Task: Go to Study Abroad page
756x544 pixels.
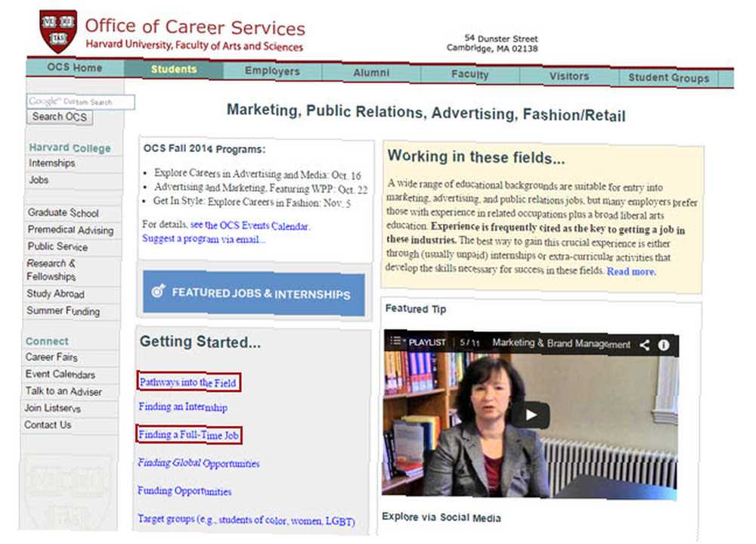Action: tap(55, 294)
